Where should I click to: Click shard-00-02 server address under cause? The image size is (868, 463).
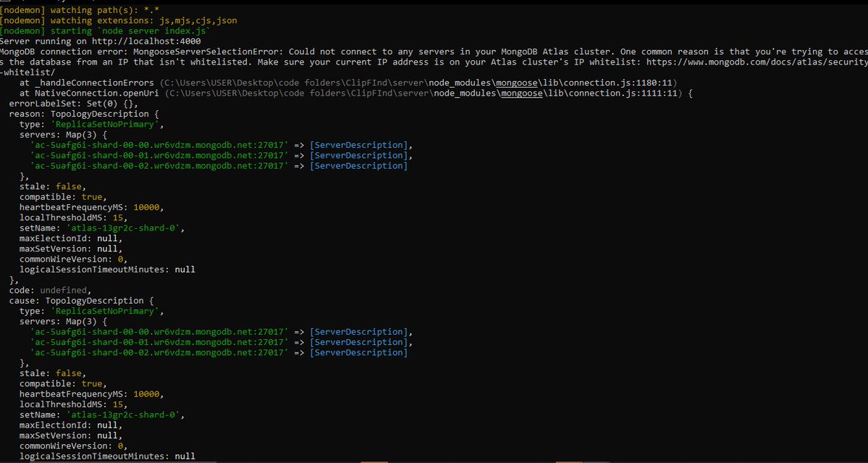[159, 353]
